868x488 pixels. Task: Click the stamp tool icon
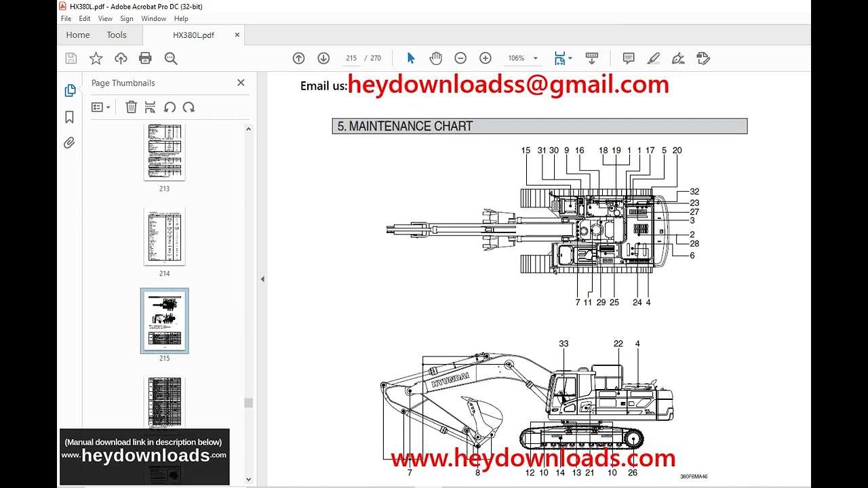[703, 58]
